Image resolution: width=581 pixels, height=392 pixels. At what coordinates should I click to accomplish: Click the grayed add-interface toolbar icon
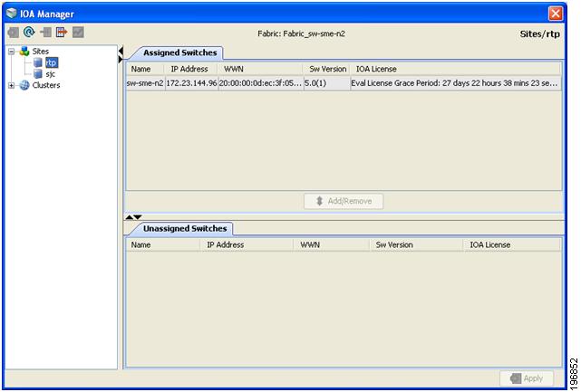tap(45, 33)
